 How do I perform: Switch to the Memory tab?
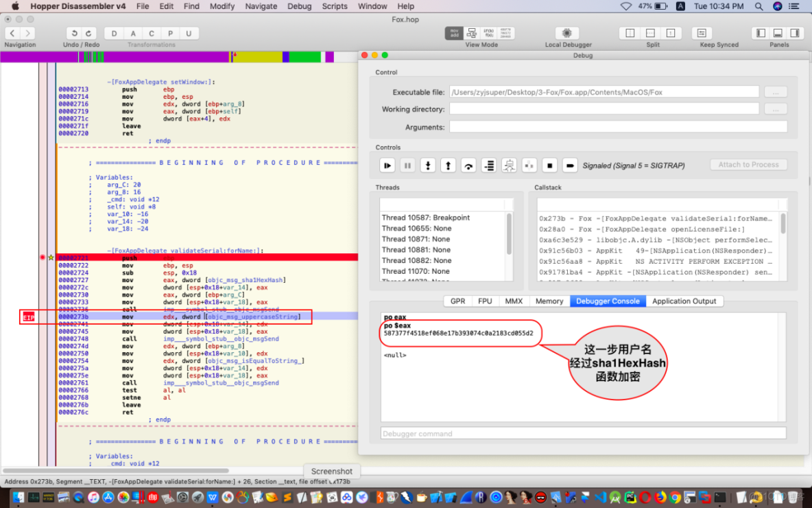point(549,301)
